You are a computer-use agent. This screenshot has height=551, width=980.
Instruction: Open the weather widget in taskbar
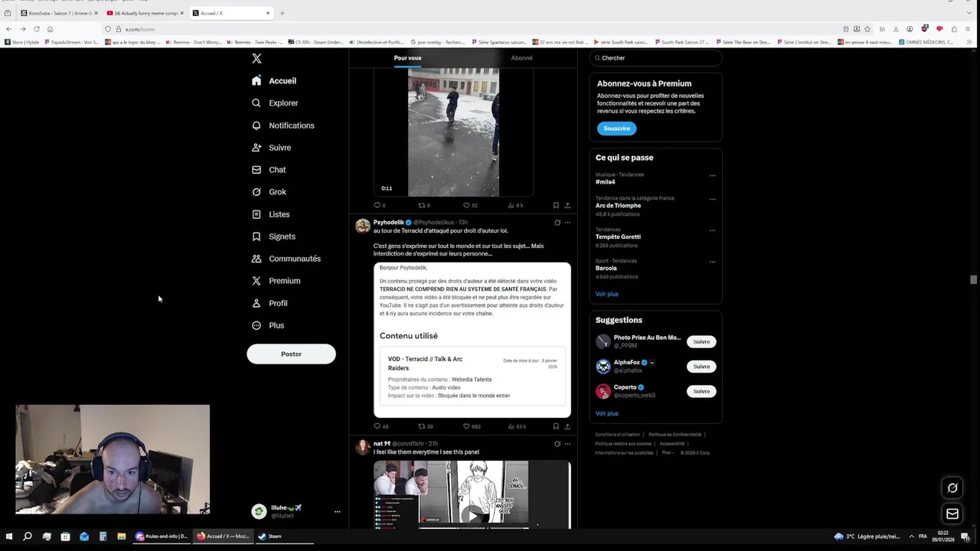tap(867, 536)
